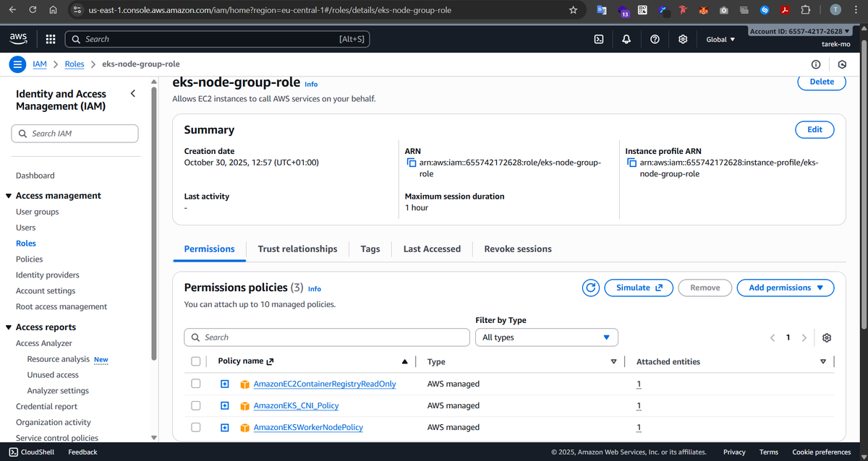The width and height of the screenshot is (868, 461).
Task: Check the AmazonEC2ContainerRegistryReadOnly policy box
Action: (195, 384)
